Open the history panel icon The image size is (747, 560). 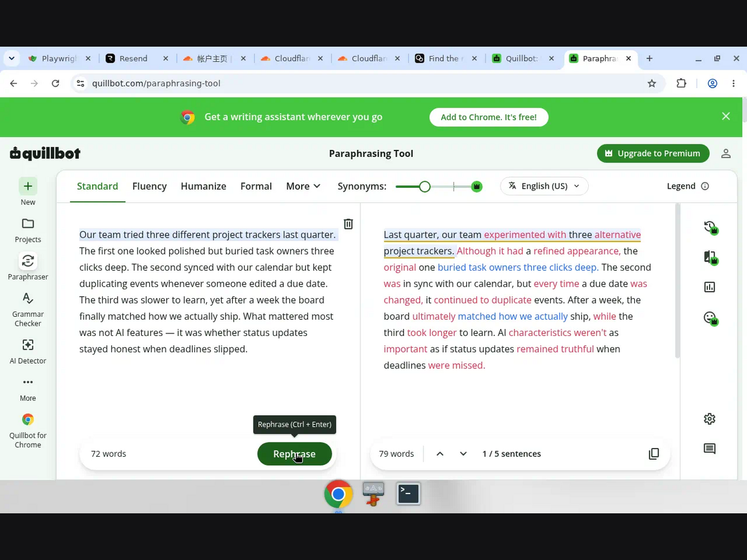click(710, 228)
